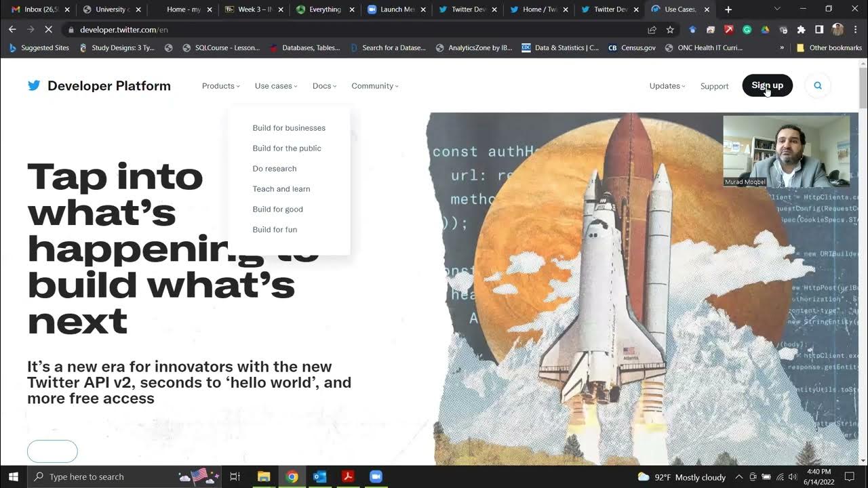Expand the Use cases dropdown
This screenshot has width=868, height=488.
point(276,86)
